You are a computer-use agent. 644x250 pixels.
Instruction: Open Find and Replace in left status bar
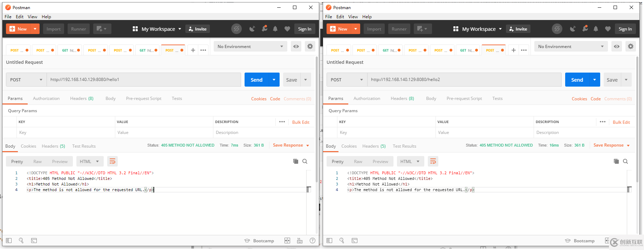click(x=21, y=241)
